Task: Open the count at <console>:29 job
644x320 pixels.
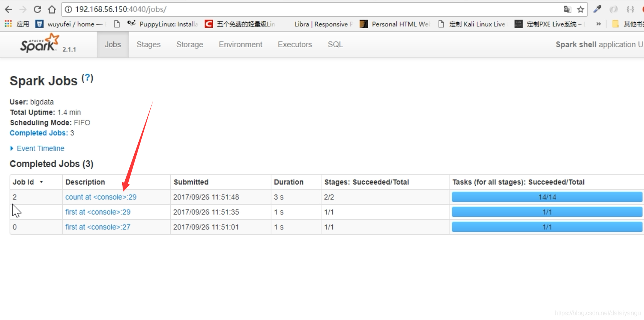Action: click(x=101, y=197)
